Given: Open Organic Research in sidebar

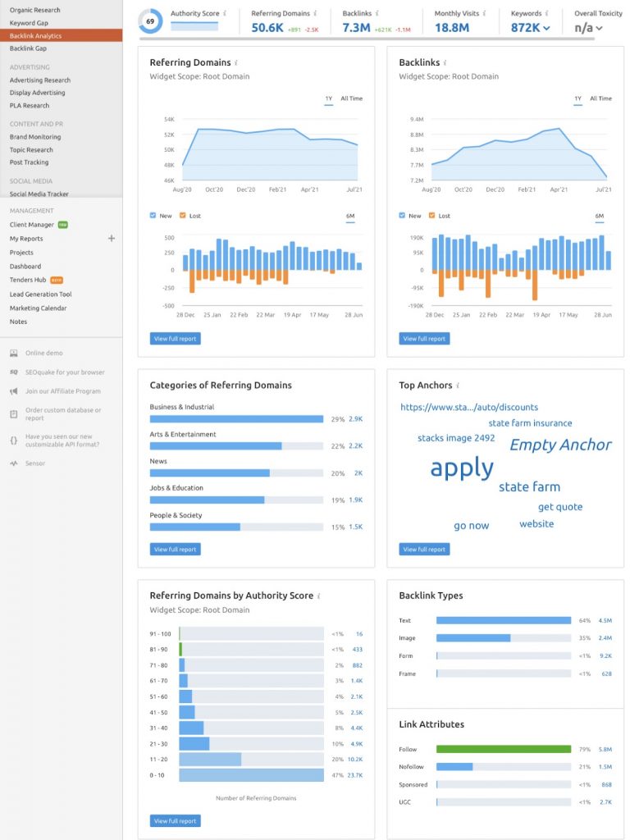Looking at the screenshot, I should 34,10.
